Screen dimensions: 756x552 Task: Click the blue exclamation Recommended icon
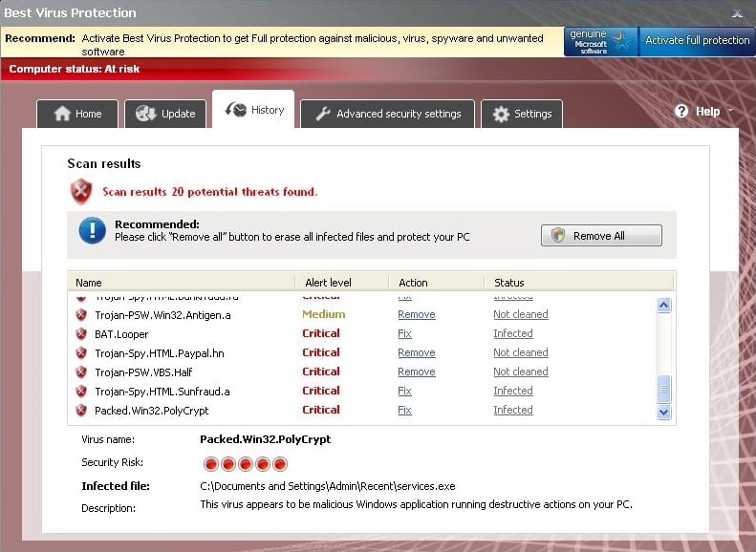[92, 230]
